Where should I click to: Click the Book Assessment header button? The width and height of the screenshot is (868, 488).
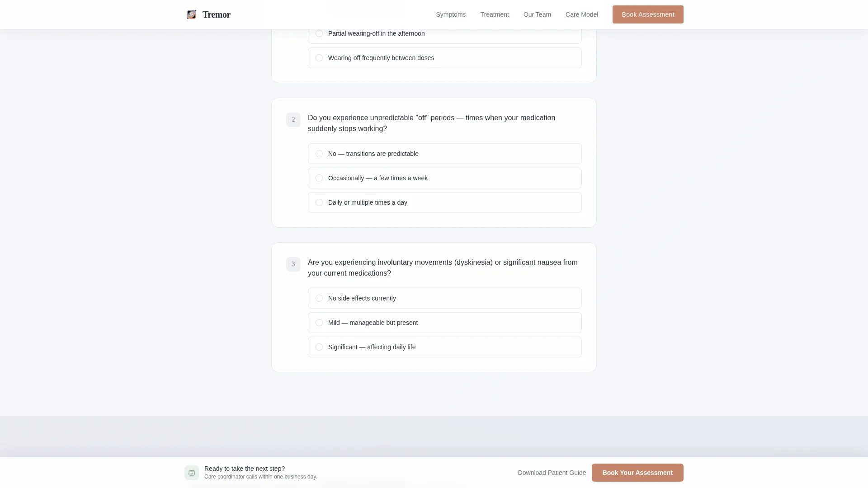point(648,14)
